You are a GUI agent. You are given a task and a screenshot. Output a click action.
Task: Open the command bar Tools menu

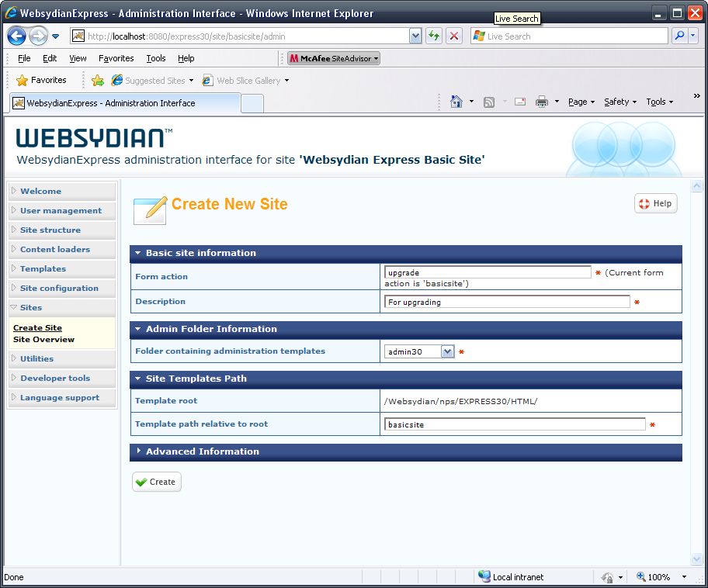(x=659, y=102)
